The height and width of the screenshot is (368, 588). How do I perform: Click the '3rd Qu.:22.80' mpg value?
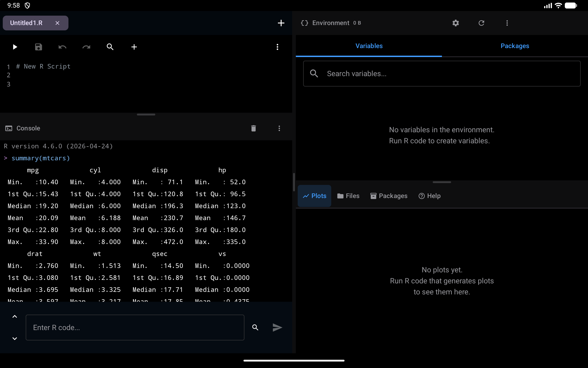click(33, 230)
